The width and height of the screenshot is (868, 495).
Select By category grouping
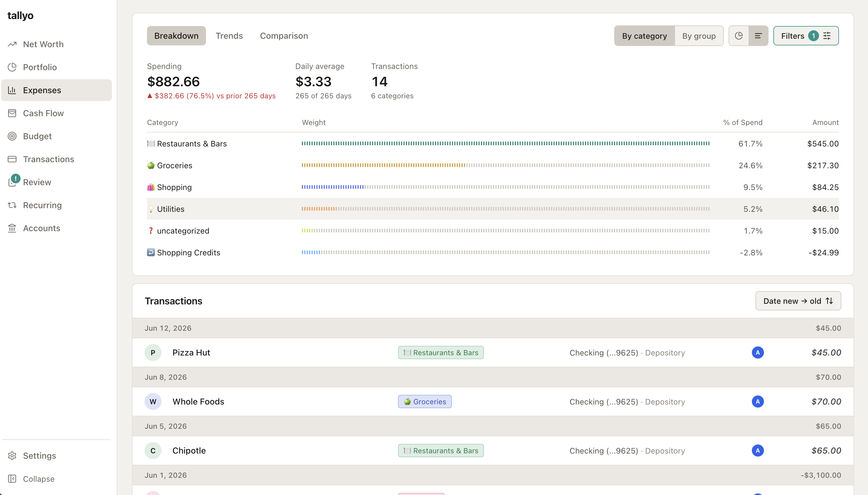(x=644, y=36)
